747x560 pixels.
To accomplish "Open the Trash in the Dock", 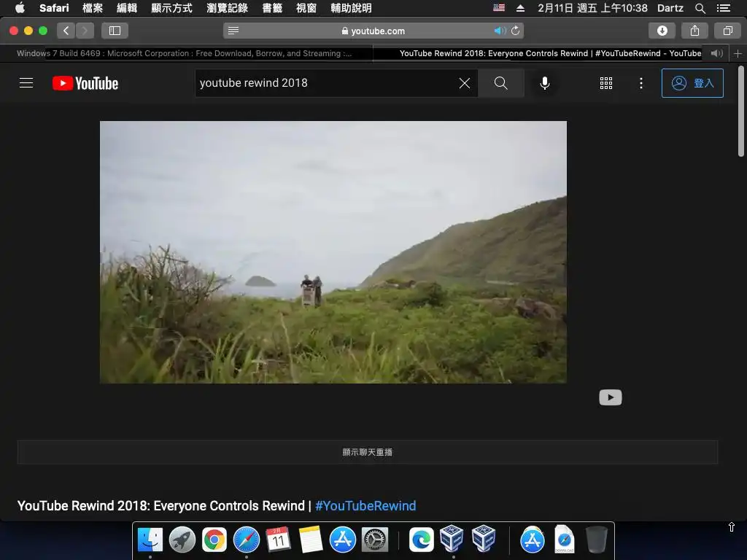I will [596, 540].
